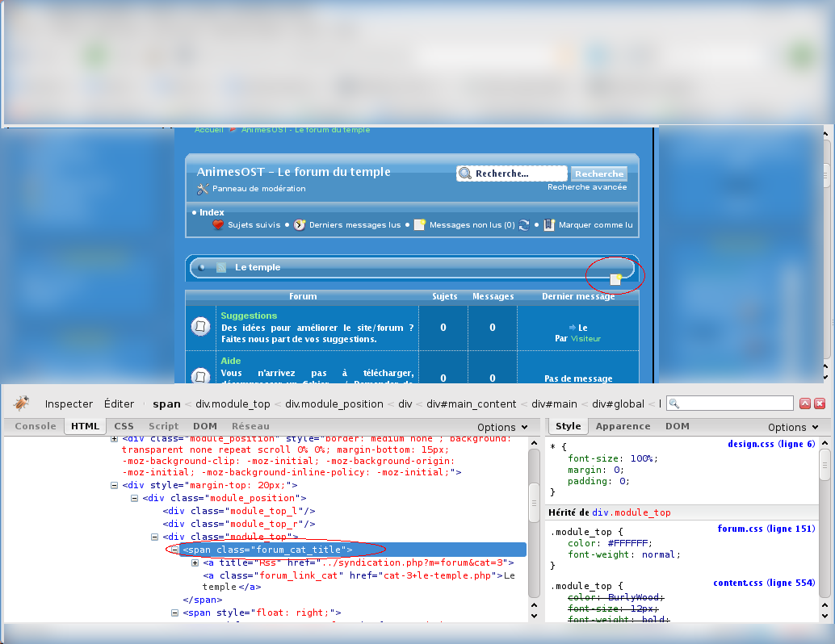835x644 pixels.
Task: Click the Suggestions forum status icon
Action: 200,327
